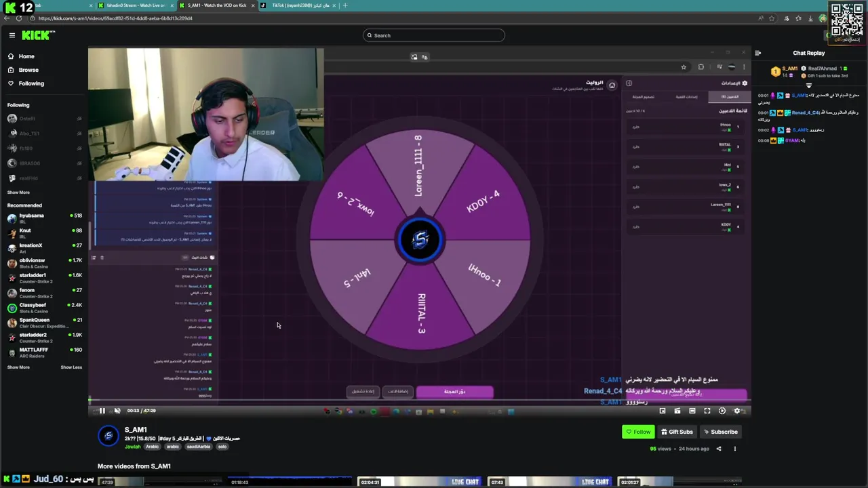Show more followed channels
Image resolution: width=868 pixels, height=488 pixels.
[x=18, y=192]
